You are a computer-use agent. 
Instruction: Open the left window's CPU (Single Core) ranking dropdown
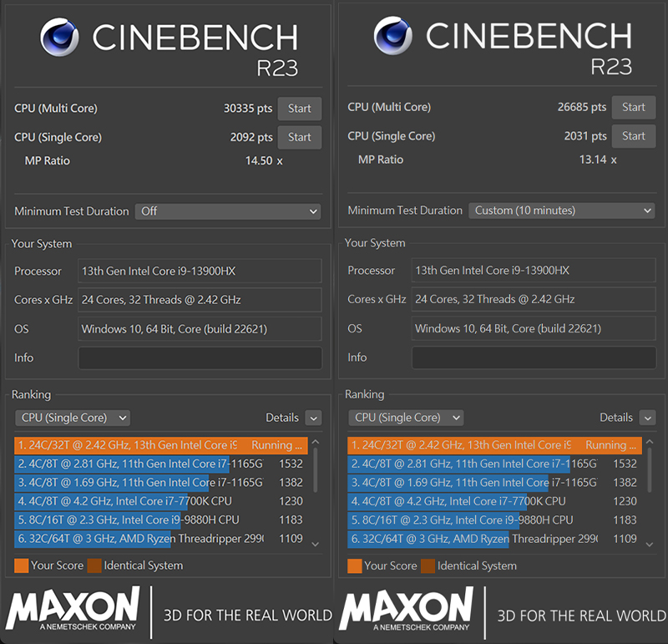coord(73,418)
